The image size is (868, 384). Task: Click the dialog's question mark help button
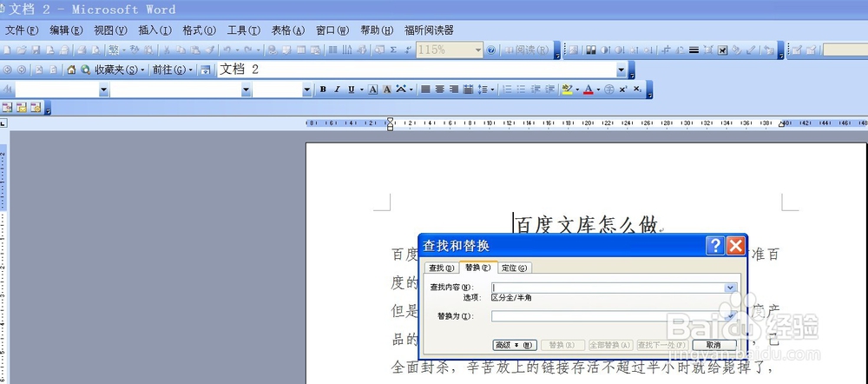pos(715,246)
